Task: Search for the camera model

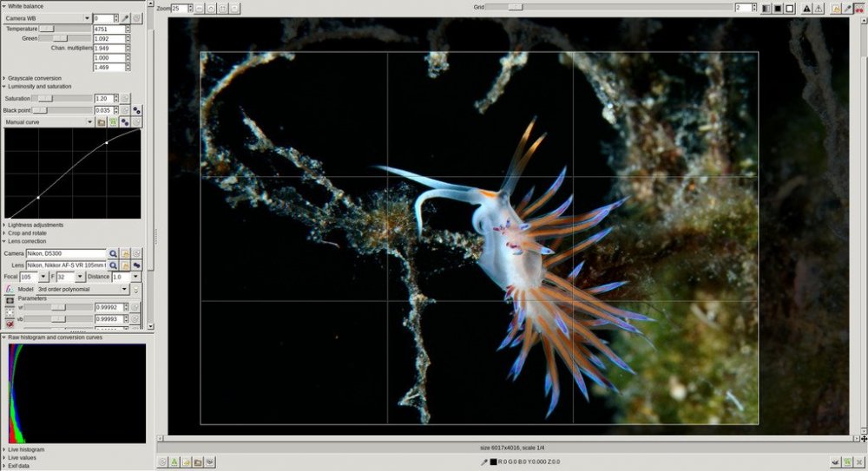Action: coord(113,253)
